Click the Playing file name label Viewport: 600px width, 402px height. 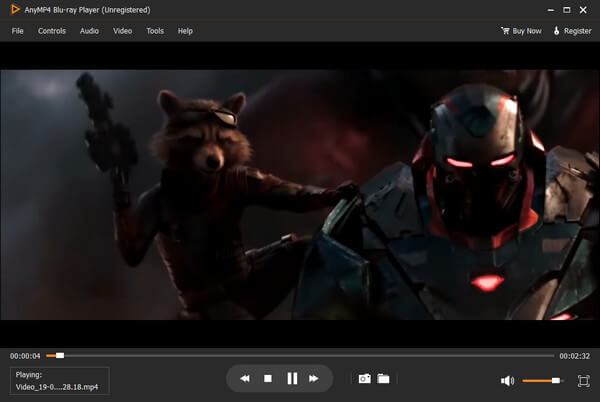pos(60,380)
